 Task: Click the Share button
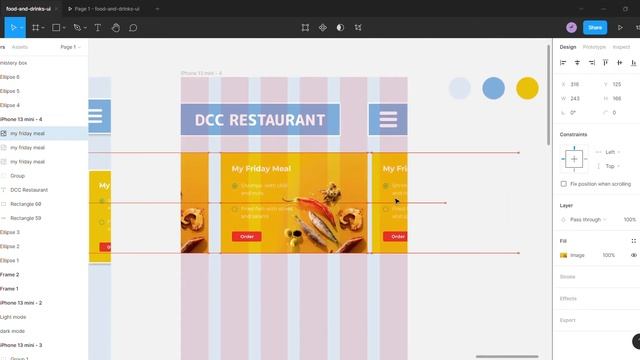point(595,27)
